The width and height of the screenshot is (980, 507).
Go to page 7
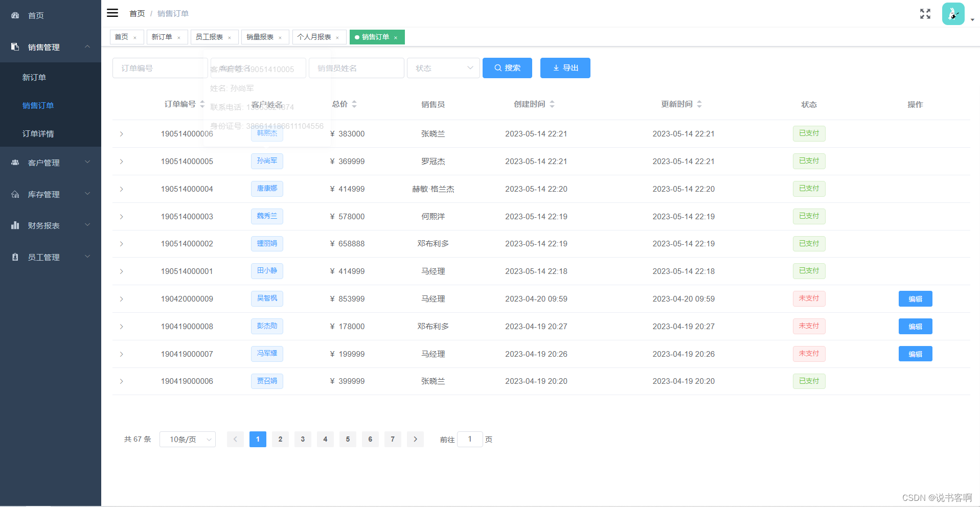pos(393,439)
